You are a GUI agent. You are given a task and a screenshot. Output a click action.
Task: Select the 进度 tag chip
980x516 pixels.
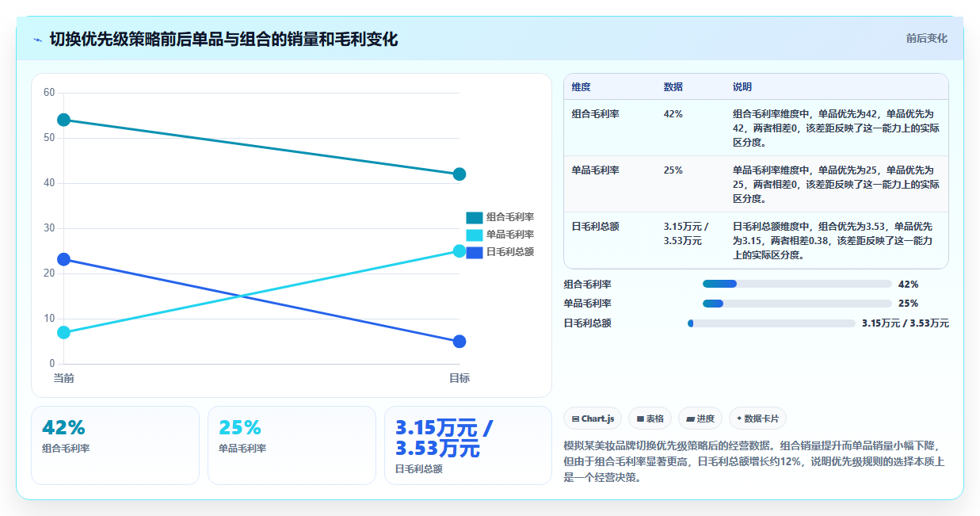(x=700, y=419)
